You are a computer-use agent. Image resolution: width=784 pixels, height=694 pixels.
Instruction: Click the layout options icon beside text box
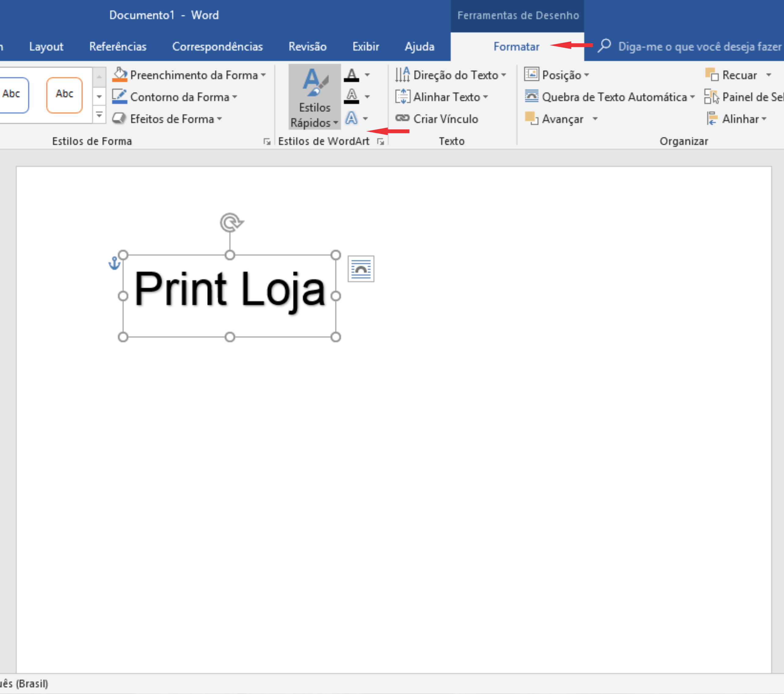pyautogui.click(x=360, y=269)
